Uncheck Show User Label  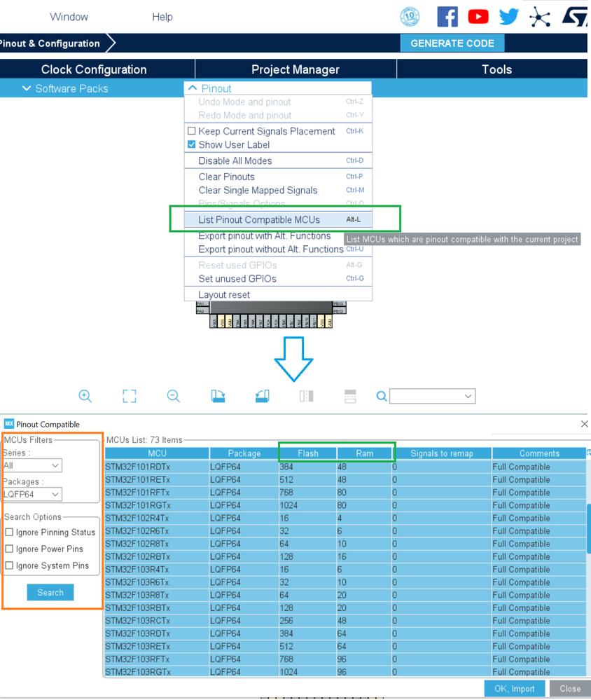click(x=192, y=144)
